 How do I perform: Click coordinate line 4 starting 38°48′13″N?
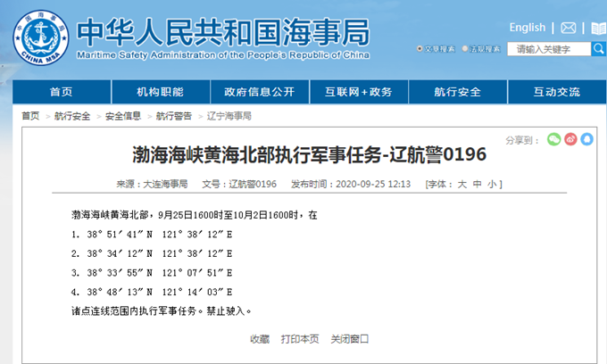tap(152, 292)
